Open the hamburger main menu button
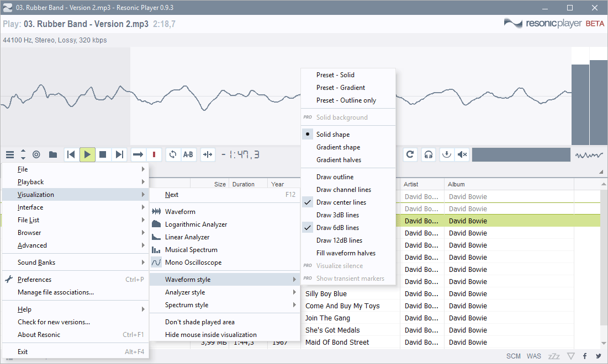 10,155
